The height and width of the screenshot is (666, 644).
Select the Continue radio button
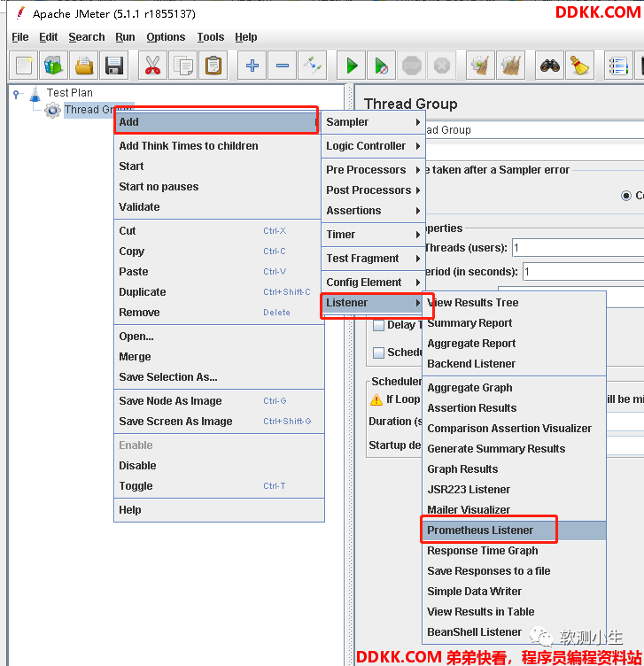[625, 196]
